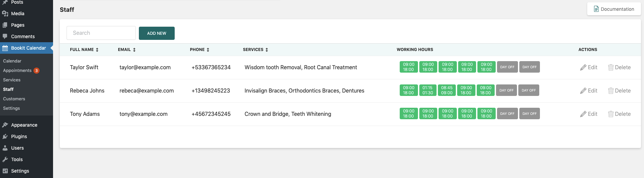Click Rebeca Johns' 01:15–01:30 working hours badge
This screenshot has height=178, width=644.
coord(427,90)
